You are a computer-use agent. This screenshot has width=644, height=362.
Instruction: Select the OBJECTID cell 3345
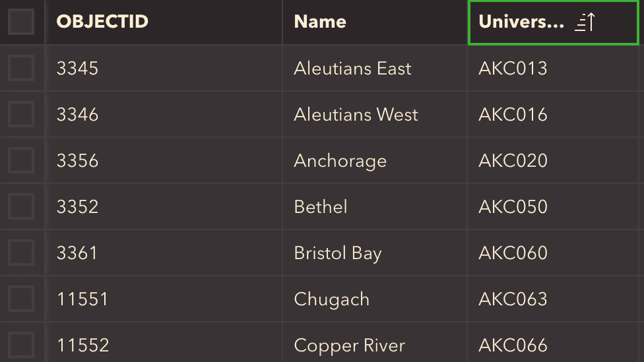pyautogui.click(x=164, y=68)
